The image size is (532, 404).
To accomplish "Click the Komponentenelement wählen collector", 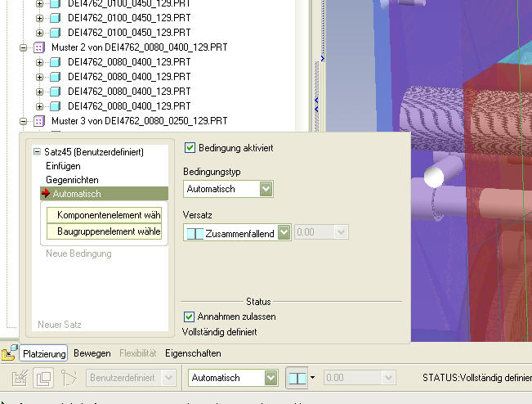I will (x=104, y=215).
